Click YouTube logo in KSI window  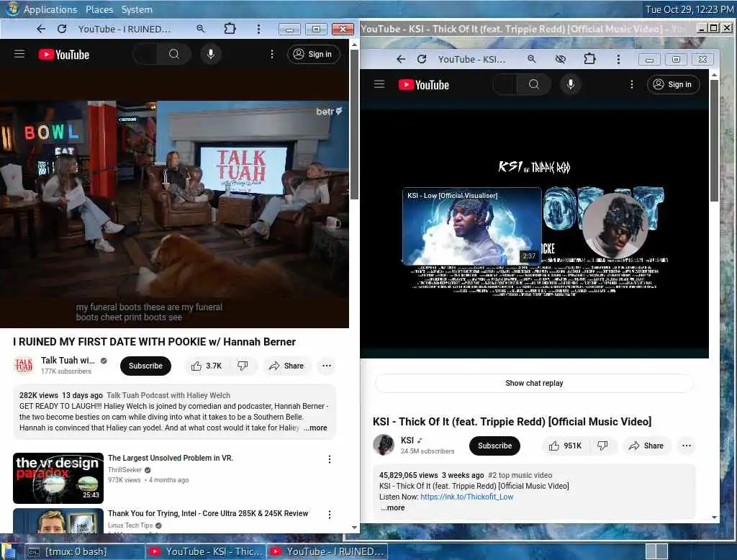point(424,85)
